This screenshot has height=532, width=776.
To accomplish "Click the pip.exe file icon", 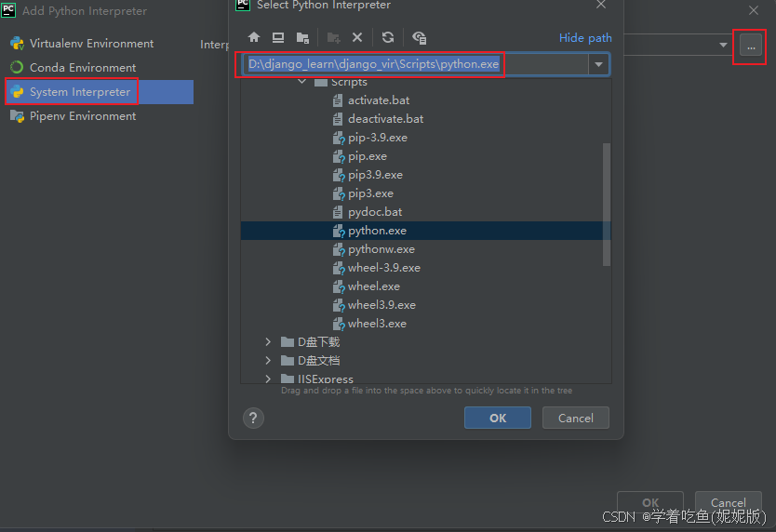I will click(x=339, y=157).
